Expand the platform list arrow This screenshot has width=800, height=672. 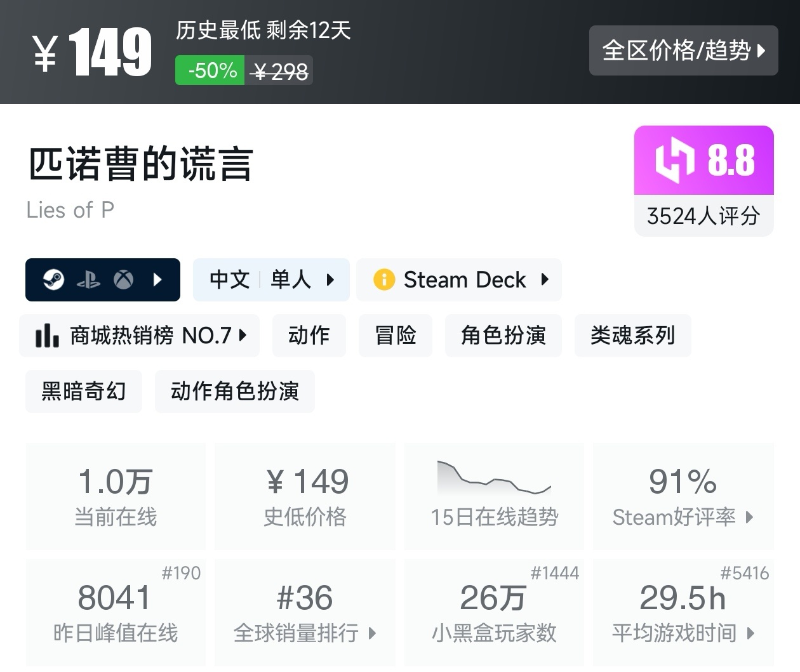(x=158, y=279)
